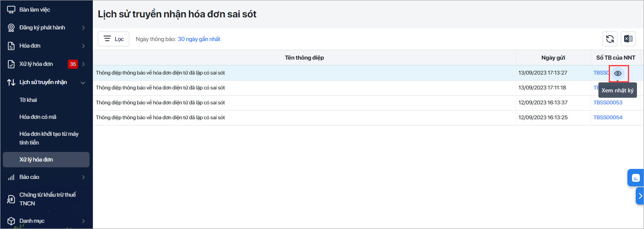
Task: Export list using Excel icon
Action: tap(628, 39)
